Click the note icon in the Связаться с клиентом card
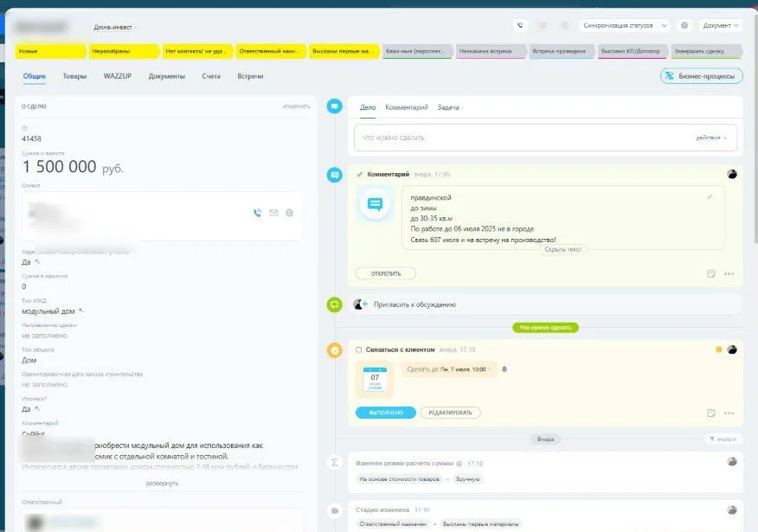Screen dimensions: 758x532 tap(710, 413)
